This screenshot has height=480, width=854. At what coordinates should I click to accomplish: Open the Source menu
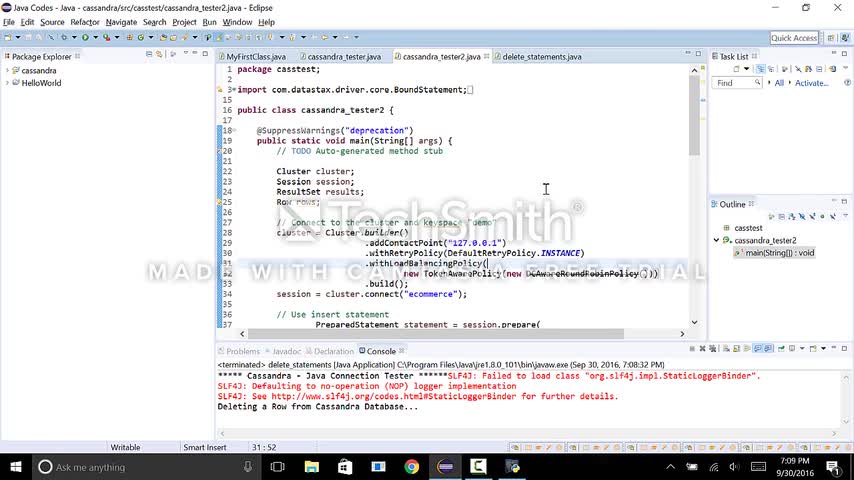pos(52,22)
